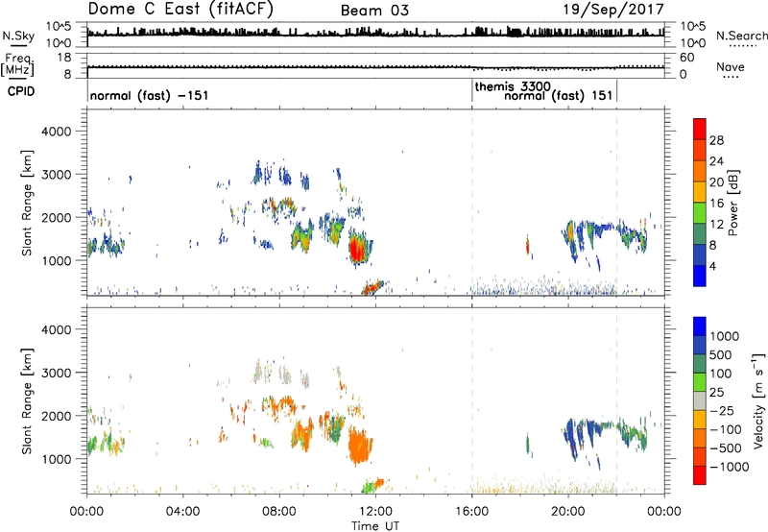768x532 pixels.
Task: Click the "normal (fast) 151" CPID entry
Action: 559,95
